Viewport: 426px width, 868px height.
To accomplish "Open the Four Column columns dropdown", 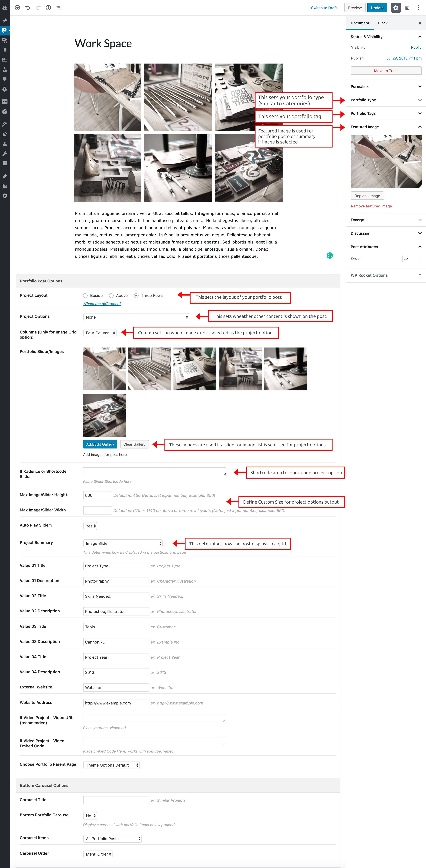I will pyautogui.click(x=100, y=333).
